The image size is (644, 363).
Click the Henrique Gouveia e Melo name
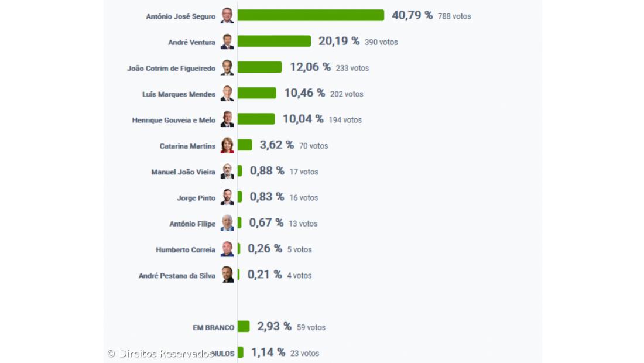173,120
